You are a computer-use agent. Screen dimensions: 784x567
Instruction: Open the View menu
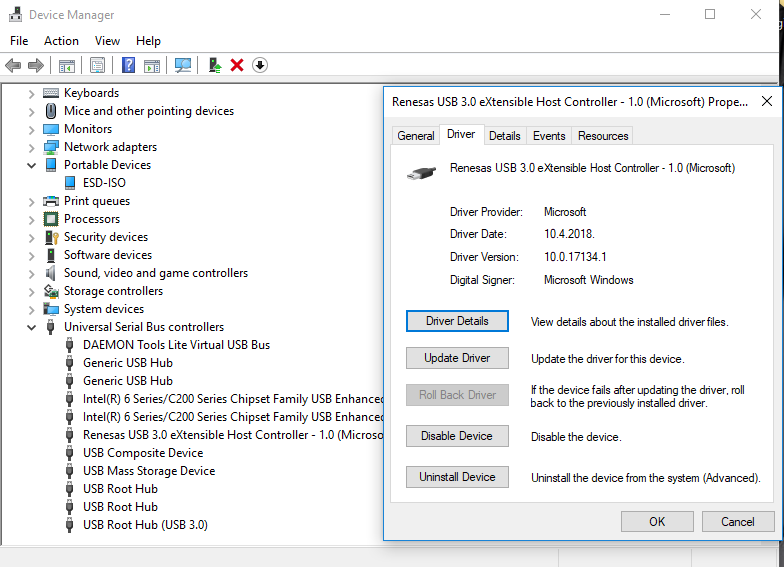coord(107,41)
